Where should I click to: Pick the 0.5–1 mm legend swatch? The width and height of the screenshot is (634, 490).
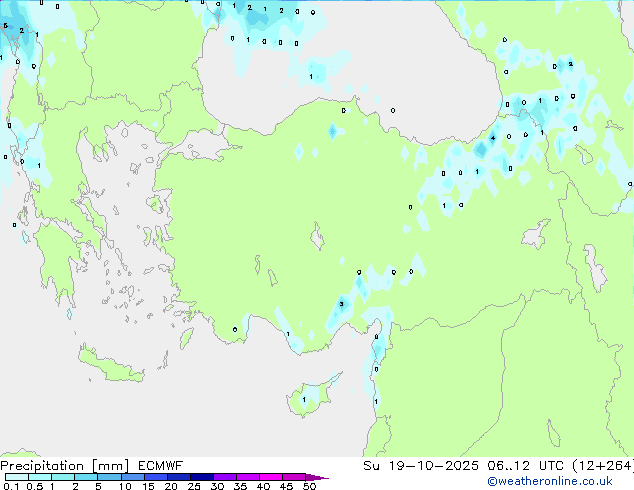40,477
